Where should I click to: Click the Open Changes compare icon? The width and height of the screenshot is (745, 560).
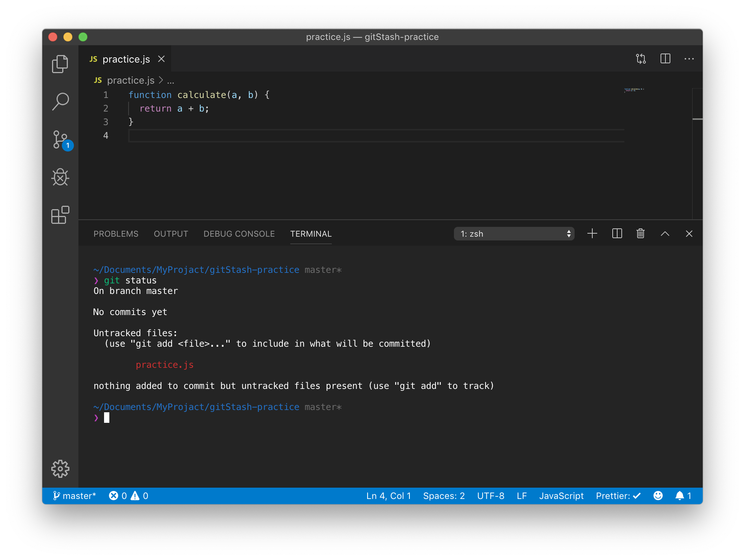641,59
